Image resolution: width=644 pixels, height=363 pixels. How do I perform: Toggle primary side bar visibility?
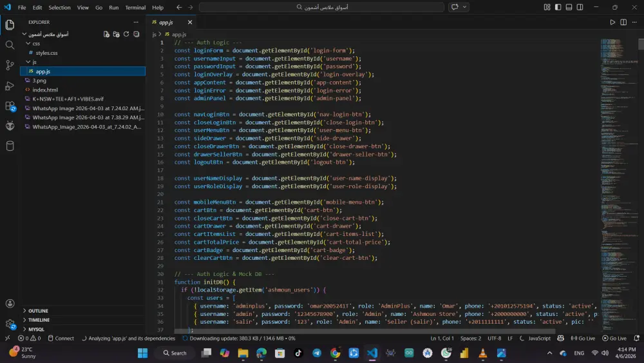(558, 7)
